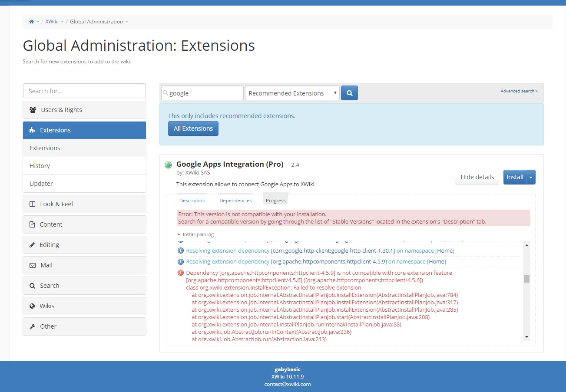Click the contact@xwiki.com footer text
Viewport: 566px width, 392px height.
click(287, 384)
